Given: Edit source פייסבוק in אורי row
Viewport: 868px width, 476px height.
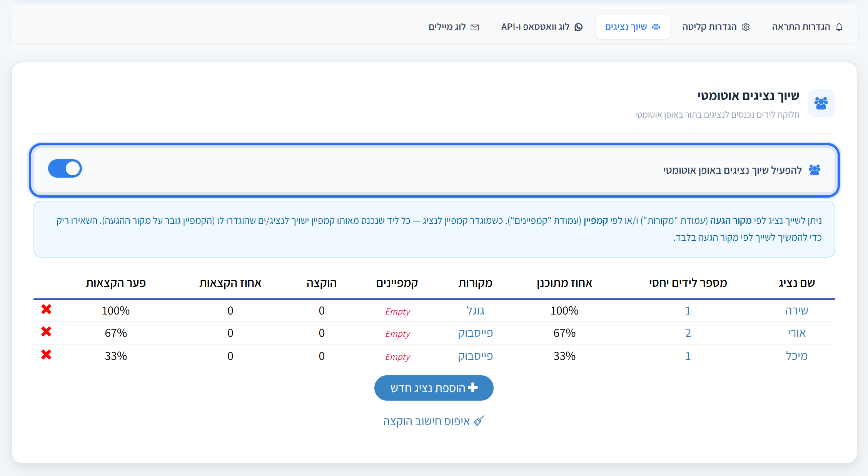Looking at the screenshot, I should point(475,333).
